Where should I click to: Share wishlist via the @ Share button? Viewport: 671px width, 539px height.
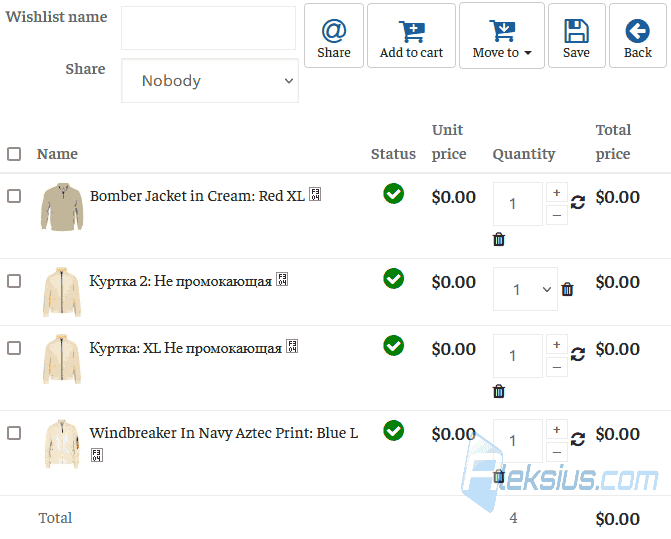(x=334, y=36)
